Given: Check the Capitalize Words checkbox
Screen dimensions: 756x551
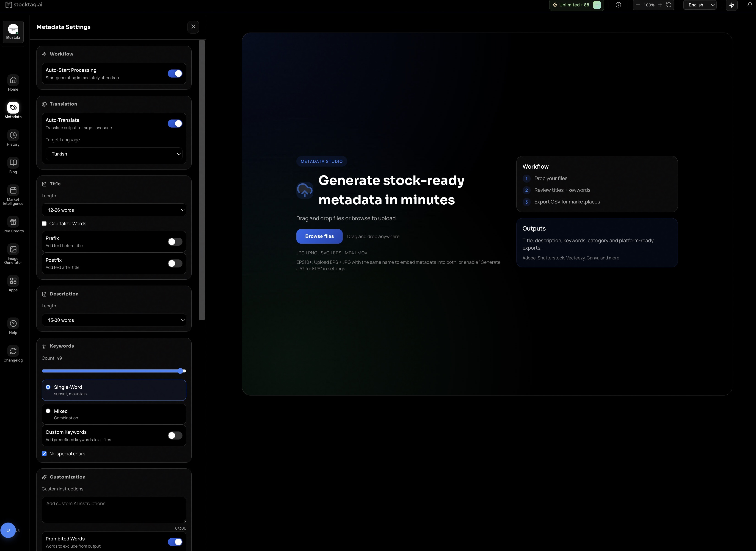Looking at the screenshot, I should coord(44,223).
